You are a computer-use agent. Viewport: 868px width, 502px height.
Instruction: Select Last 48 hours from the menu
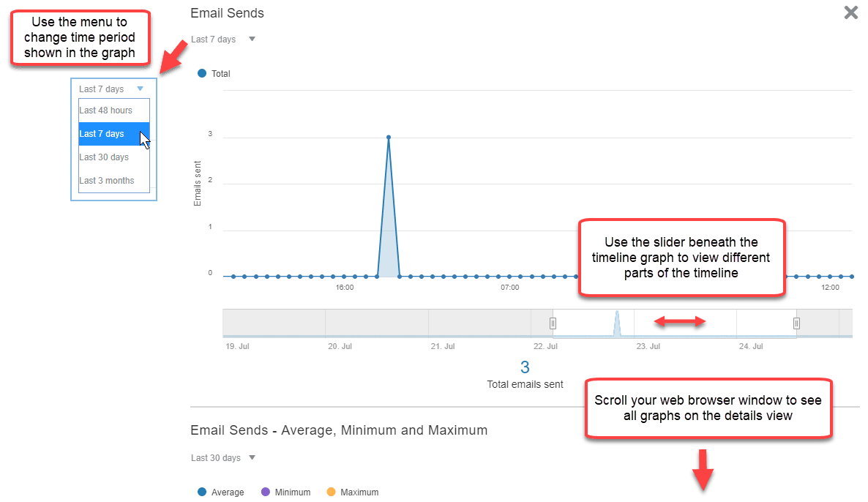coord(105,110)
